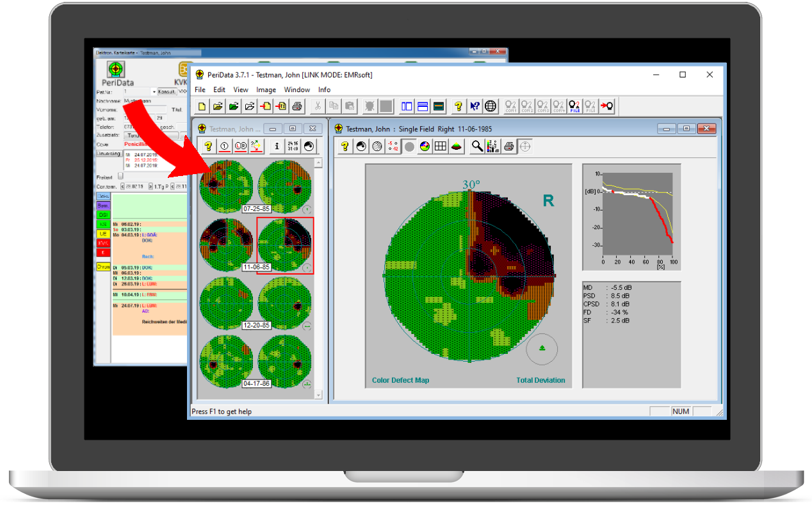Click the defect curve graph panel
812x512 pixels.
point(631,217)
